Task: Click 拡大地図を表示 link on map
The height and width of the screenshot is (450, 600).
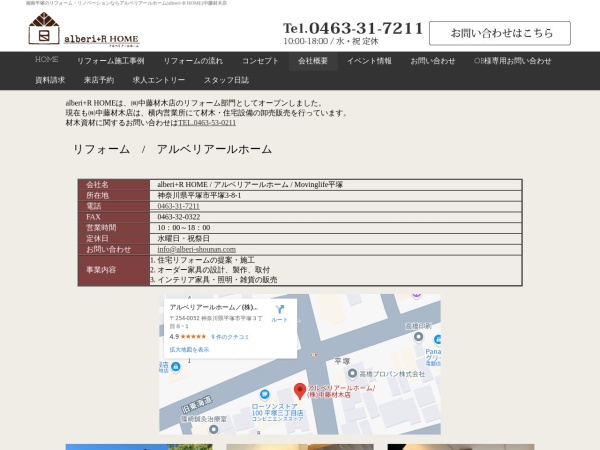Action: coord(189,350)
